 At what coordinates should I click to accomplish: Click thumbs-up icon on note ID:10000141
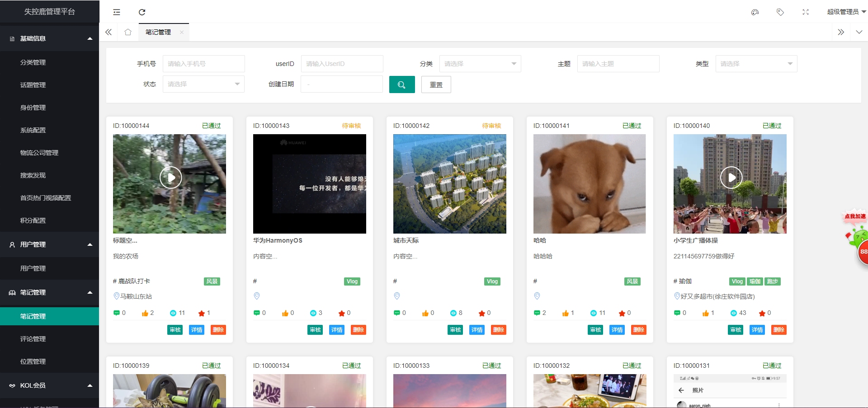(x=566, y=313)
